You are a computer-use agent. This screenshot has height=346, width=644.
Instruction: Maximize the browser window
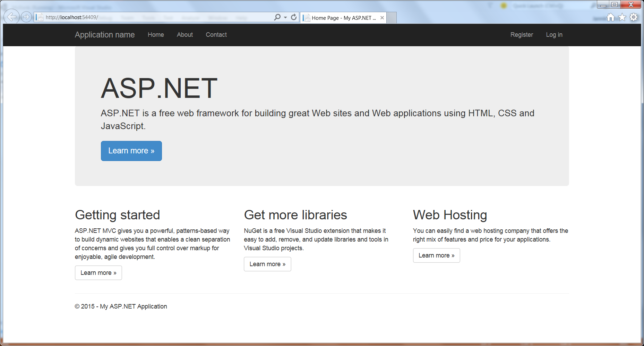pos(615,5)
